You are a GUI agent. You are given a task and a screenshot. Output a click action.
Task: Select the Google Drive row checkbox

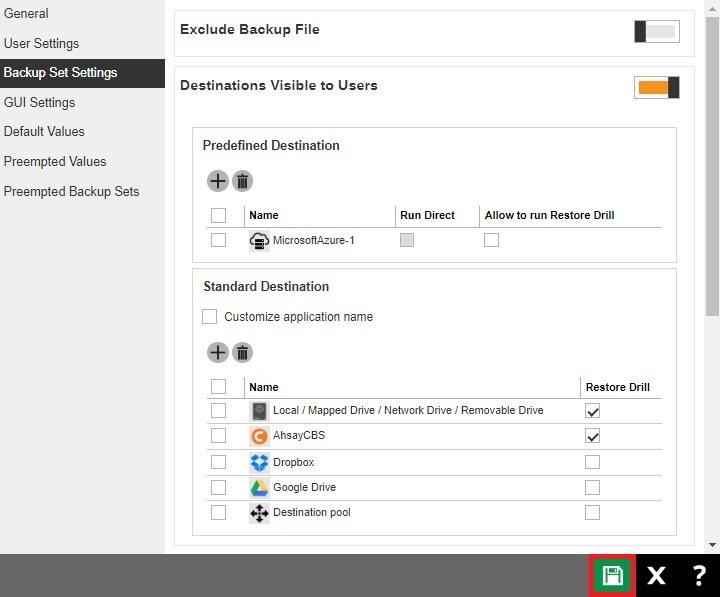pyautogui.click(x=218, y=487)
